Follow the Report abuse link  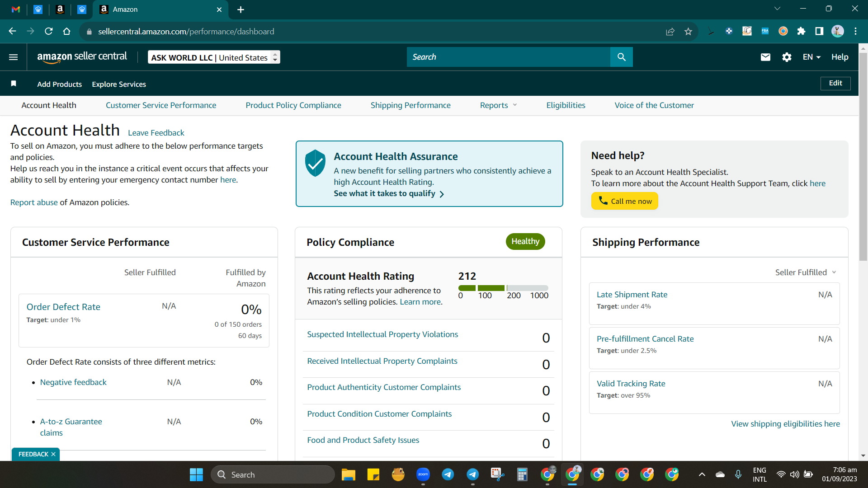point(34,202)
